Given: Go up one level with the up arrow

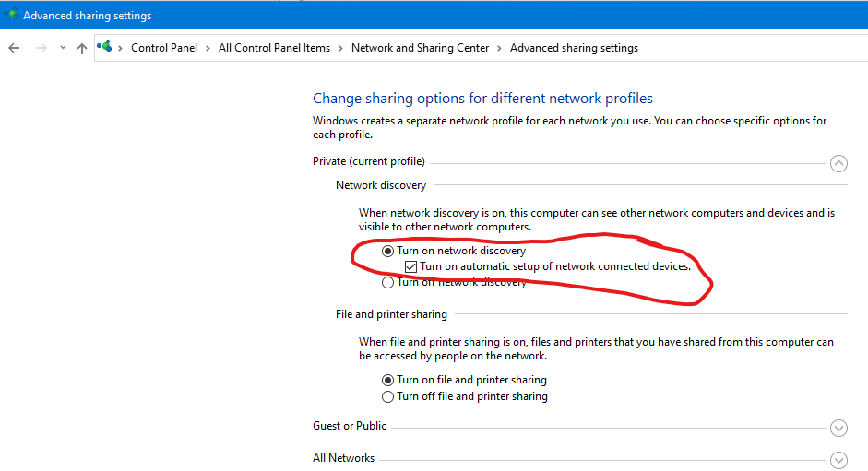Looking at the screenshot, I should point(82,48).
